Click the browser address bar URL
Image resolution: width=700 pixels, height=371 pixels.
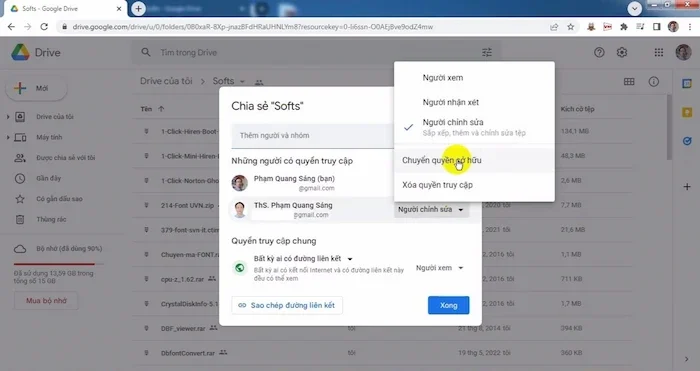(x=253, y=27)
